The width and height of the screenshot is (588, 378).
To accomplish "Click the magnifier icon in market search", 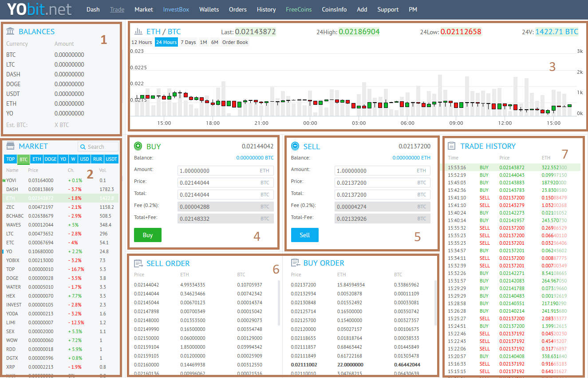I will 83,147.
